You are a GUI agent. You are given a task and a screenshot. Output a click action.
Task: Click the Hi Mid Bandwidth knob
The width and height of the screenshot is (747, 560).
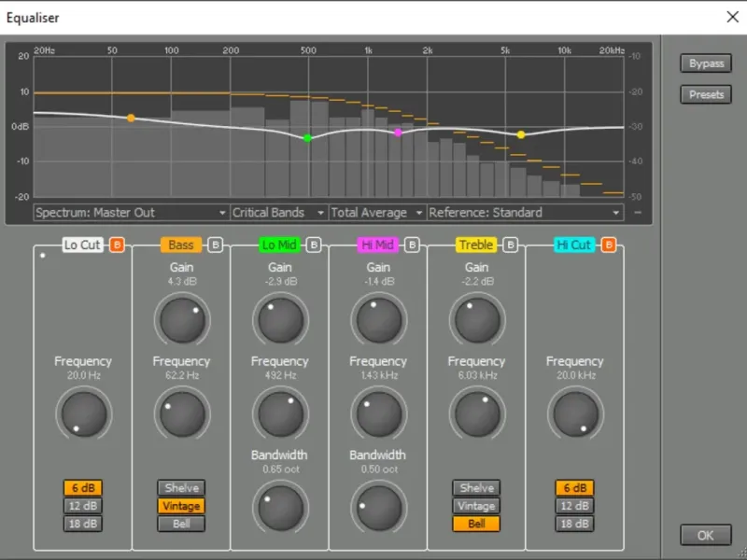tap(378, 508)
